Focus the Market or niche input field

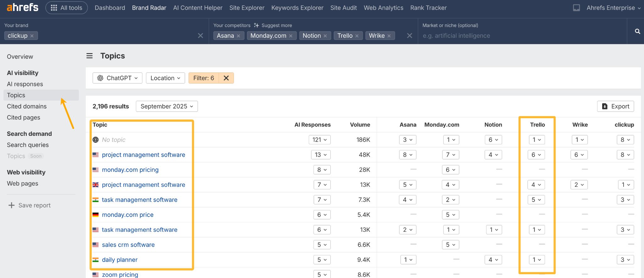[522, 36]
